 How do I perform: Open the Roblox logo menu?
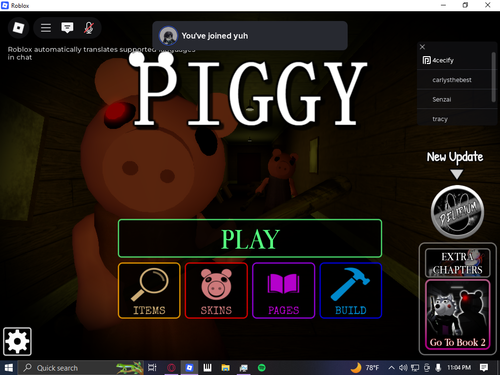coord(18,28)
